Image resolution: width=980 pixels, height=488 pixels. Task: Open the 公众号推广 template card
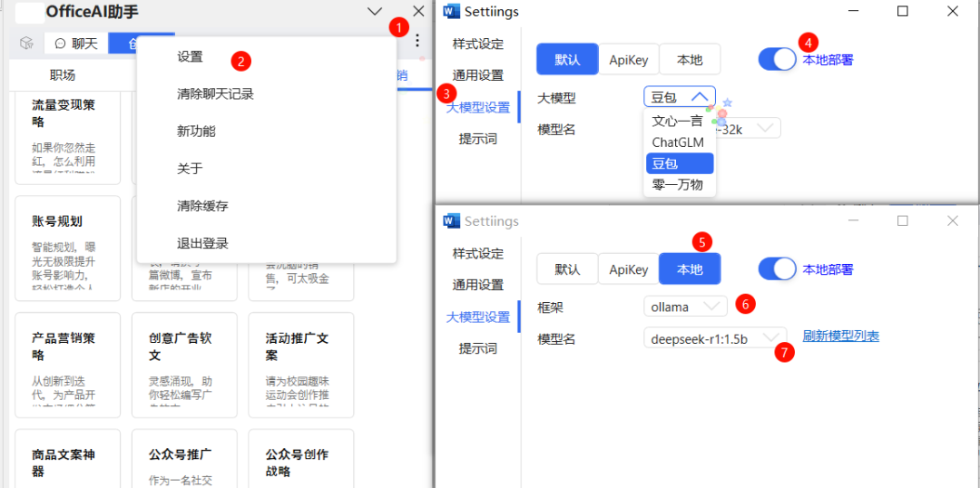pos(184,459)
